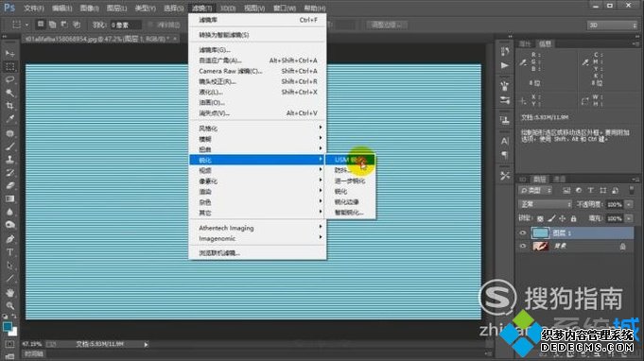
Task: Click the 调整边缘 button in options bar
Action: (387, 25)
